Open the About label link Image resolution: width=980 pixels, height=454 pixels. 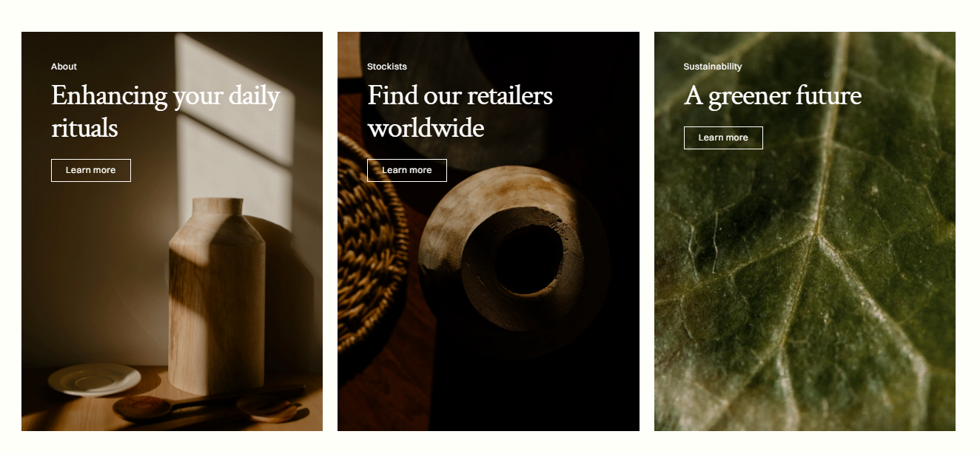[x=64, y=67]
